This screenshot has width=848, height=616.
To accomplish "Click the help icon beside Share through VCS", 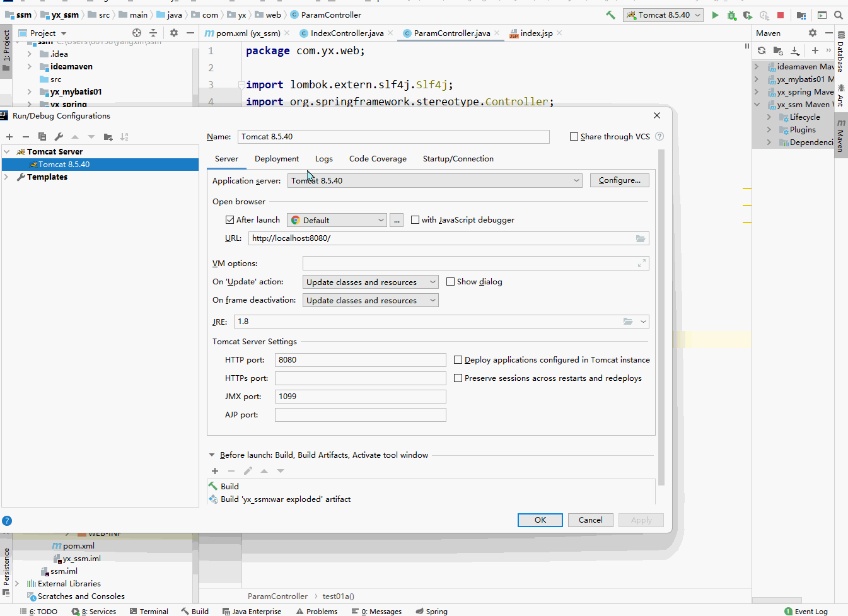I will 659,136.
